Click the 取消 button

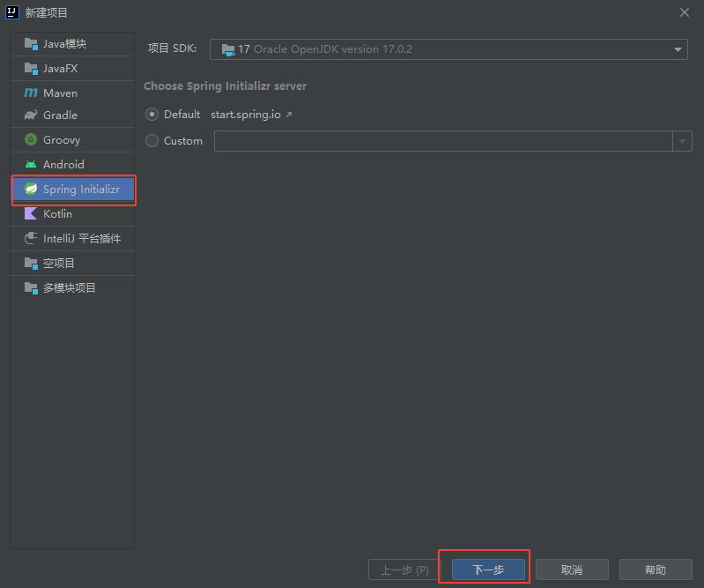pyautogui.click(x=572, y=569)
